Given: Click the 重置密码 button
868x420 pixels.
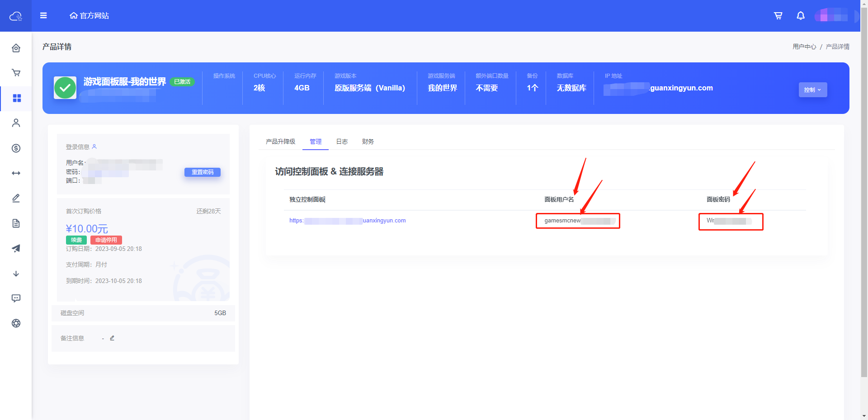Looking at the screenshot, I should point(202,172).
